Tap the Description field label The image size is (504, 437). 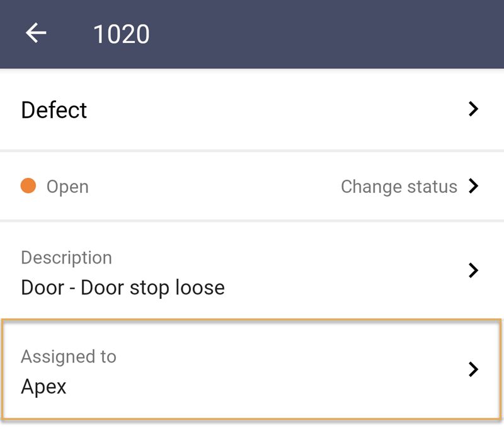pos(67,258)
